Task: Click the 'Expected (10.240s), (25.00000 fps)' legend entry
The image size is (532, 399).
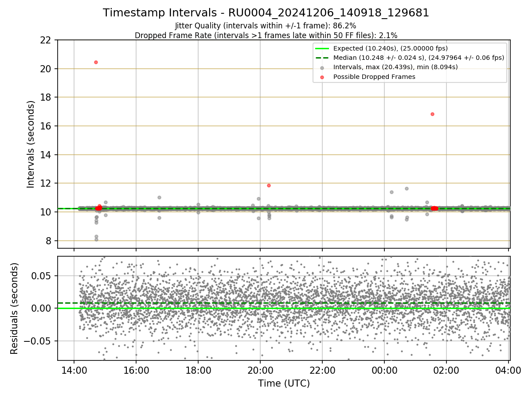Action: (x=391, y=48)
